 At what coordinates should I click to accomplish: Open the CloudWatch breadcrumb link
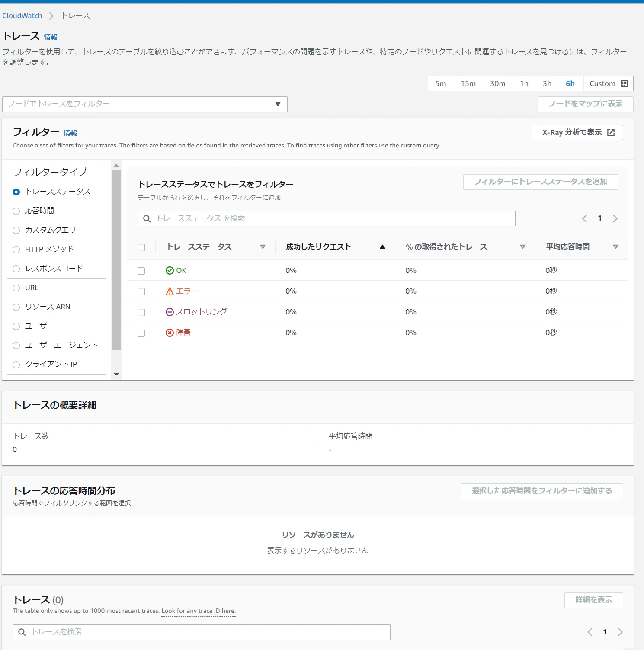click(x=22, y=16)
